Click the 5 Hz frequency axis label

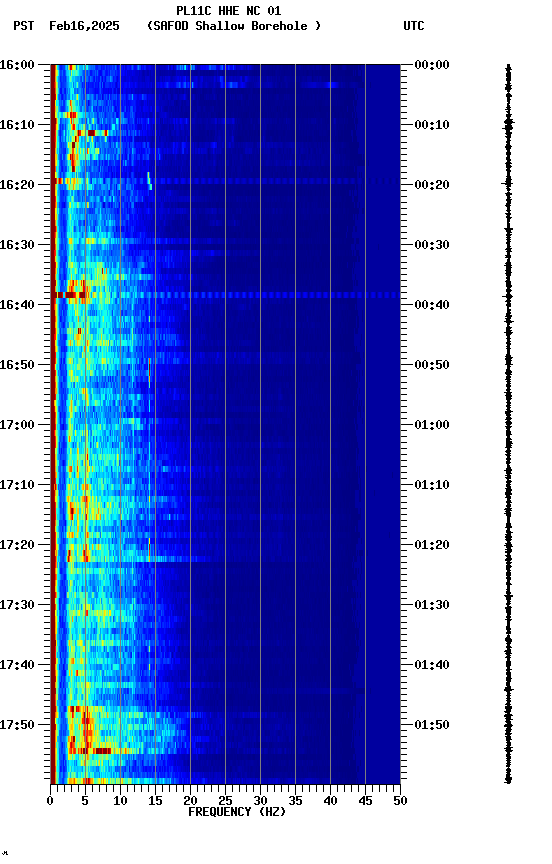pyautogui.click(x=85, y=802)
